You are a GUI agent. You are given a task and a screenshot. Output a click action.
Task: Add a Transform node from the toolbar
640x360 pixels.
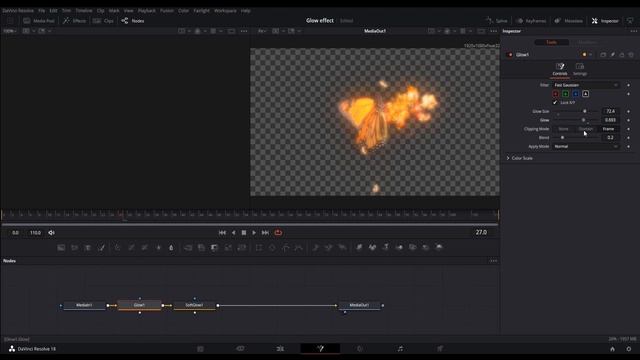pyautogui.click(x=242, y=247)
